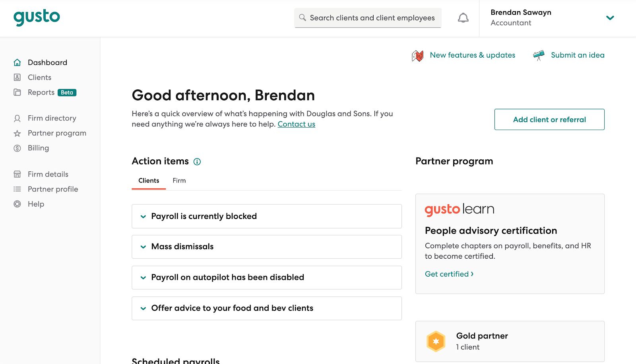Click the Add client or referral button

[549, 120]
